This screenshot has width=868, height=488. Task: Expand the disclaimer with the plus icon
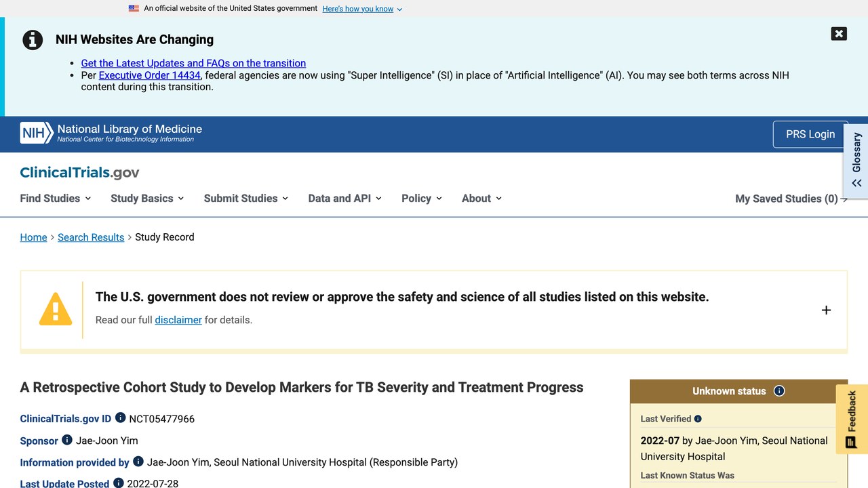pyautogui.click(x=826, y=310)
